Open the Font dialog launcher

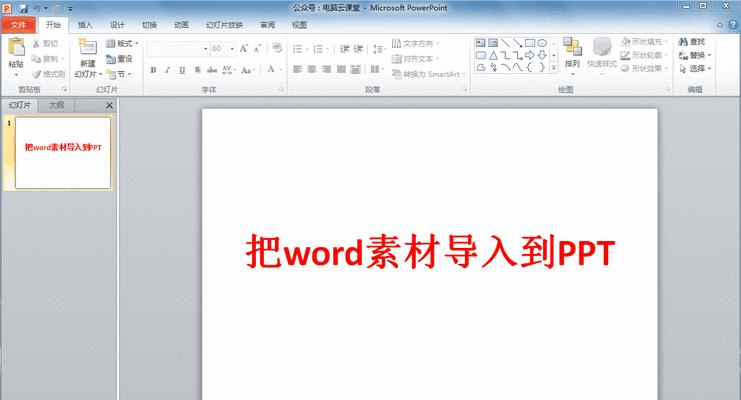[281, 89]
